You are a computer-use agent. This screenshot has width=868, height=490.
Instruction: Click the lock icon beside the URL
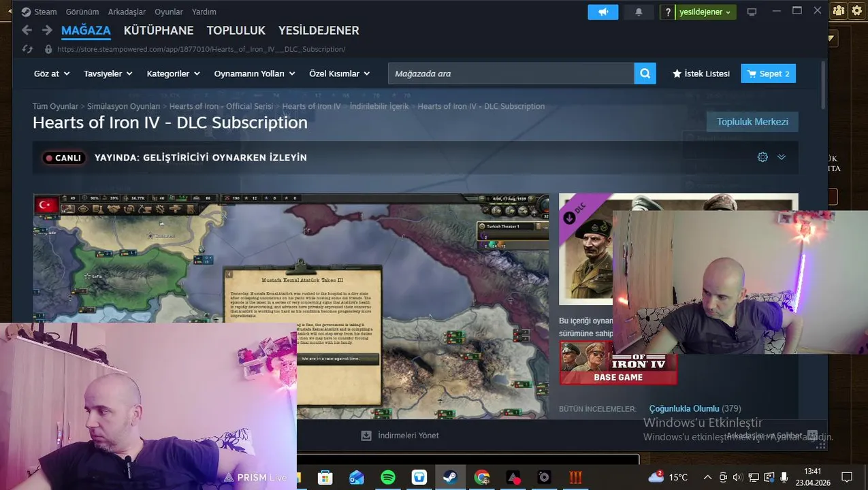[48, 49]
